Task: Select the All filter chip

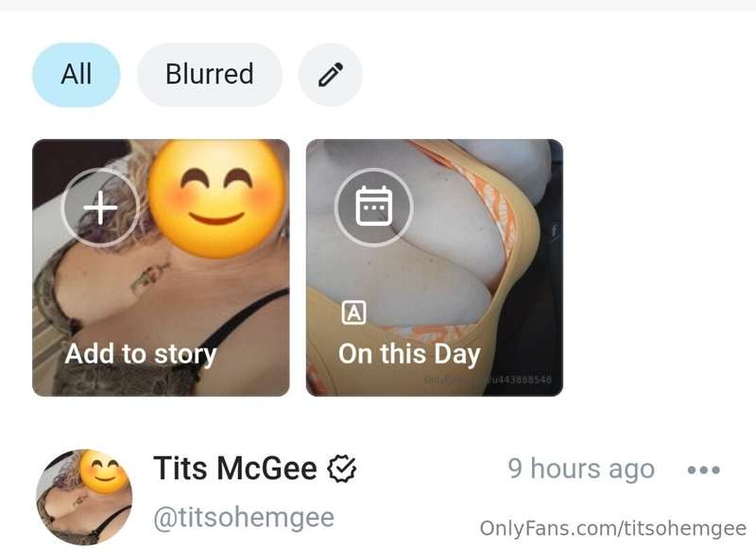Action: point(77,75)
